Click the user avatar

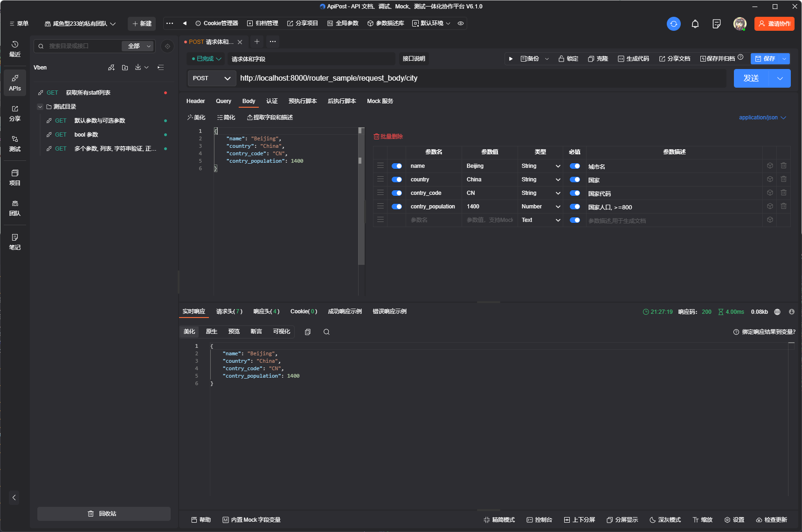[x=740, y=24]
